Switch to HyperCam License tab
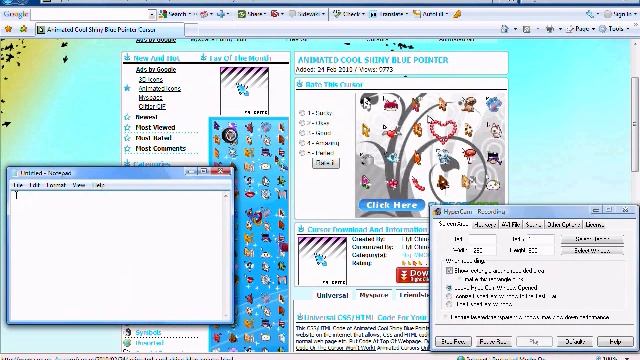The height and width of the screenshot is (360, 640). pyautogui.click(x=595, y=224)
